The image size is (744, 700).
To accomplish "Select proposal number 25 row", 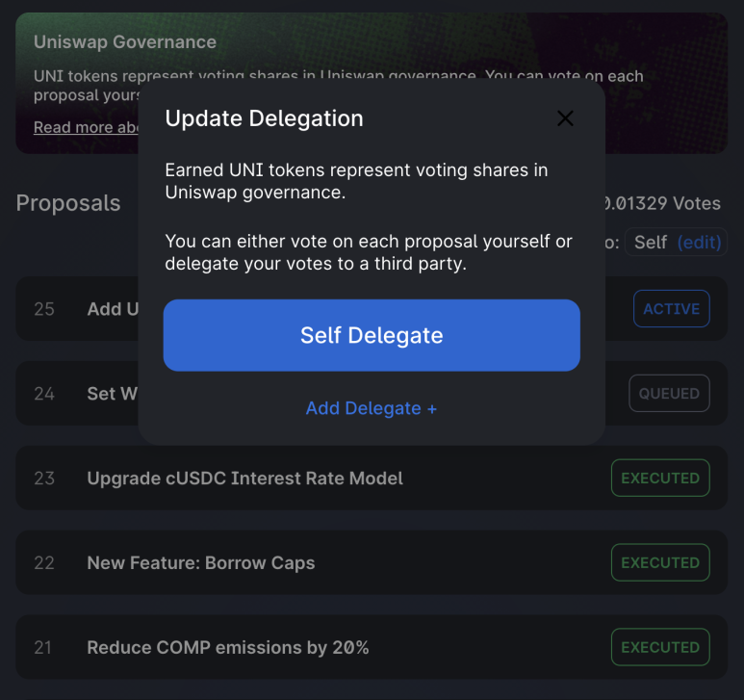I will pyautogui.click(x=77, y=309).
